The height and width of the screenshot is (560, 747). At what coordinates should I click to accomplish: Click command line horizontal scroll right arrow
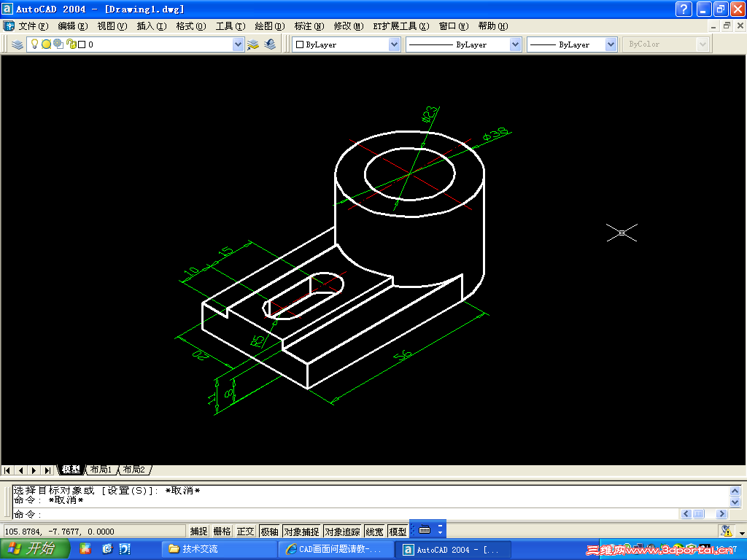pyautogui.click(x=721, y=514)
